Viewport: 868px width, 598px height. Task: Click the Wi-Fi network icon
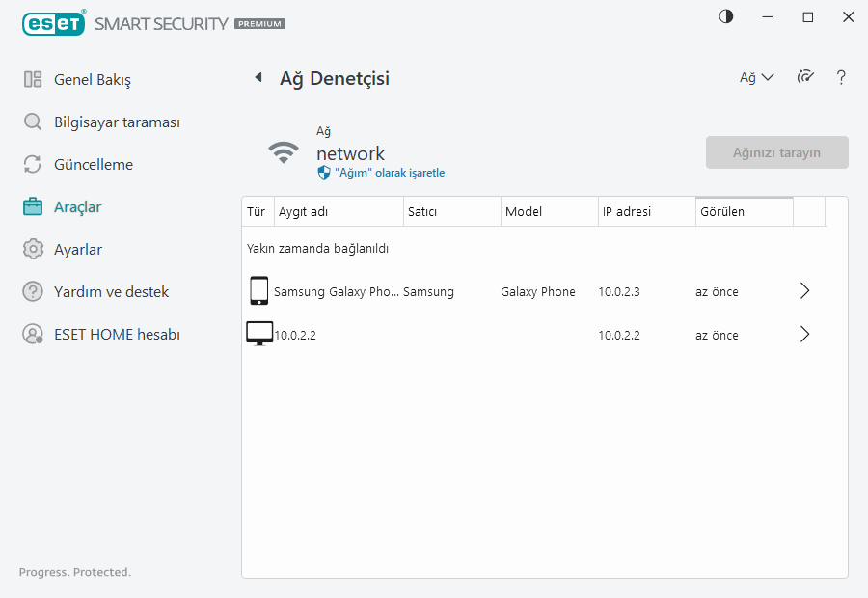click(x=283, y=152)
